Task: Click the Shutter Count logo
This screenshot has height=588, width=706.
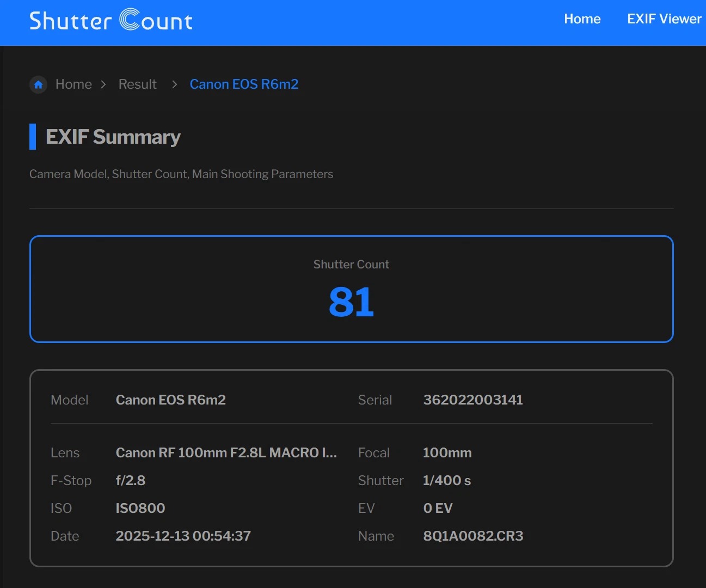Action: (111, 20)
